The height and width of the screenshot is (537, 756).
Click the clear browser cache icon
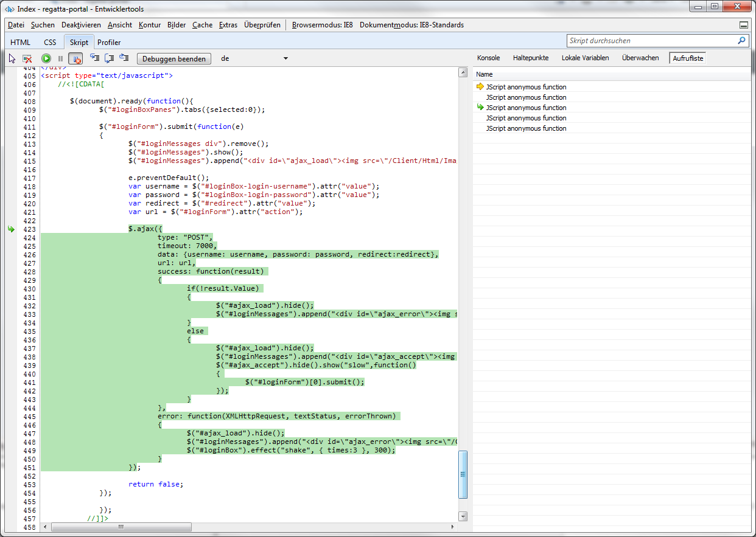point(27,58)
